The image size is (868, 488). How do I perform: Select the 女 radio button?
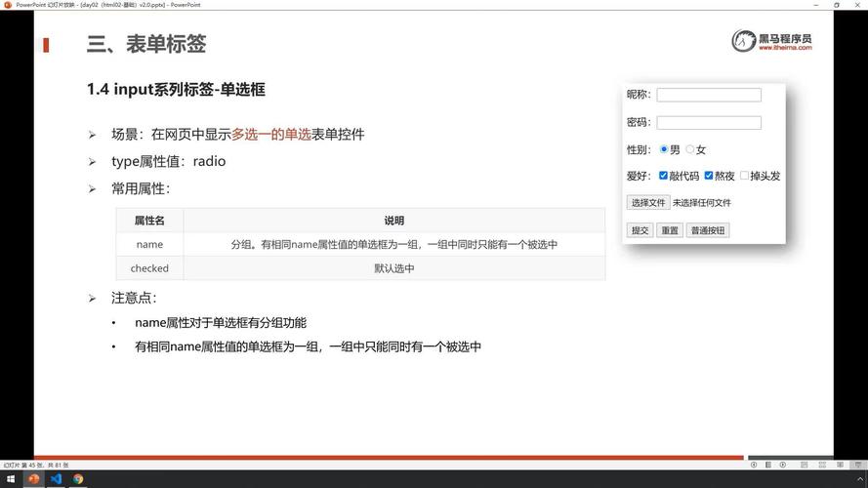[x=689, y=149]
